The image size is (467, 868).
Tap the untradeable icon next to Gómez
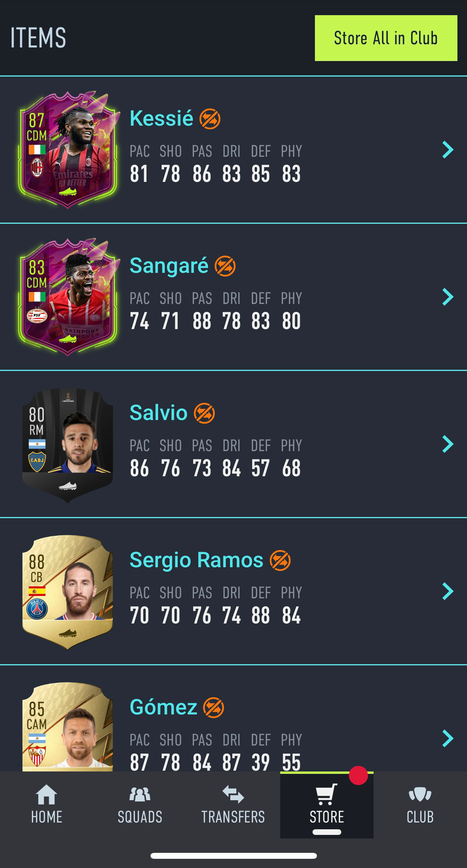(214, 708)
